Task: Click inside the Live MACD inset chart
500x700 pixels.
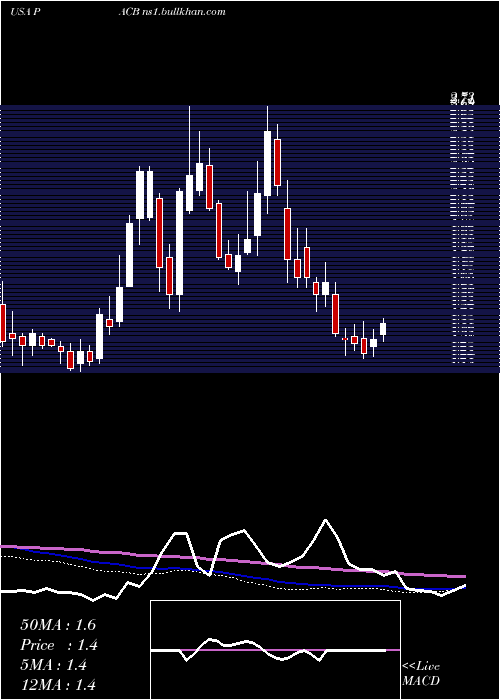Action: (275, 650)
